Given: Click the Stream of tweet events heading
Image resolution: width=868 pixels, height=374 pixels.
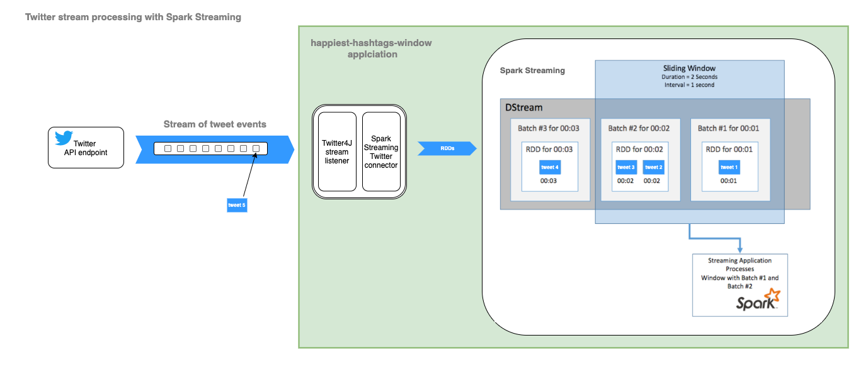Looking at the screenshot, I should click(x=215, y=124).
